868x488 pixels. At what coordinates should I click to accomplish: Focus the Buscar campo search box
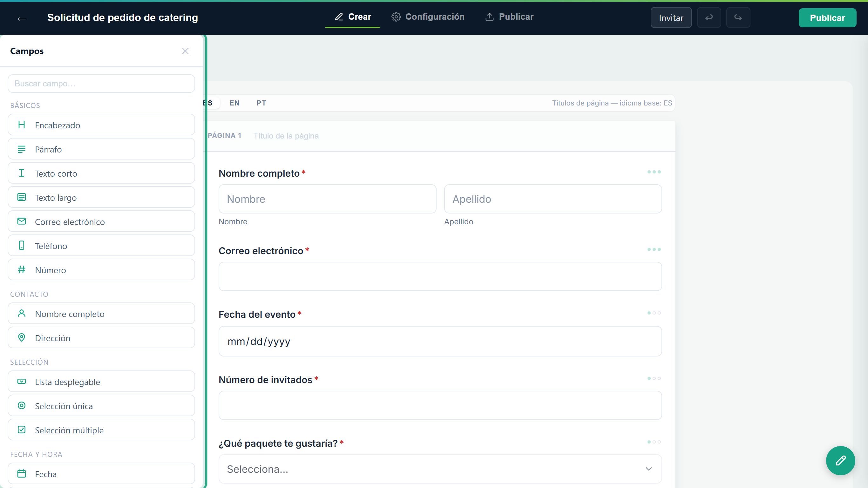101,84
